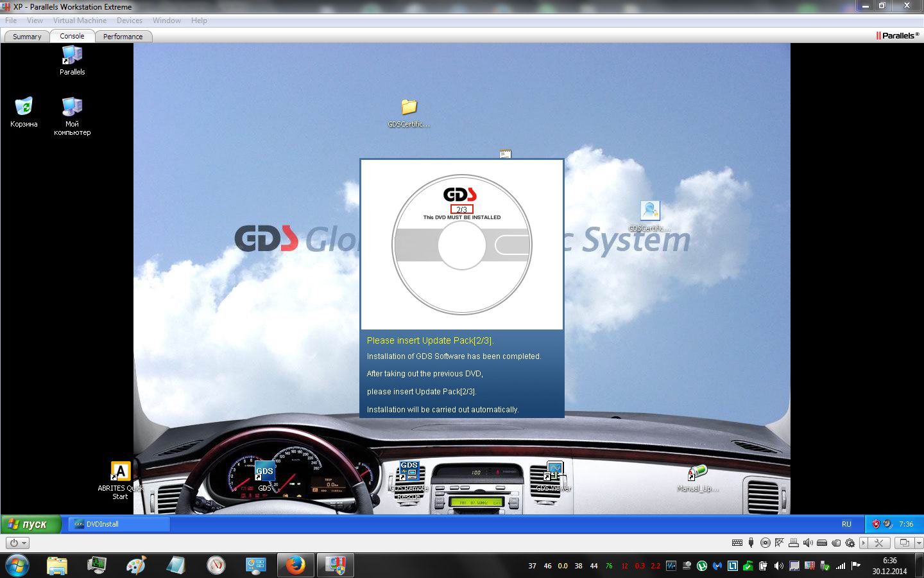Open the GDSCertific... search-document icon in the clouds
Image resolution: width=924 pixels, height=578 pixels.
pyautogui.click(x=650, y=216)
